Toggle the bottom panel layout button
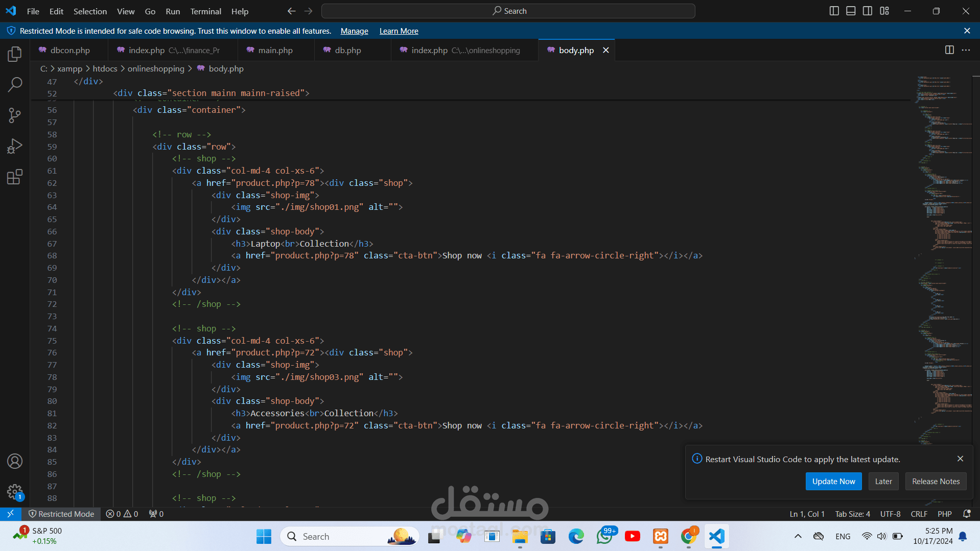The image size is (980, 551). 851,11
